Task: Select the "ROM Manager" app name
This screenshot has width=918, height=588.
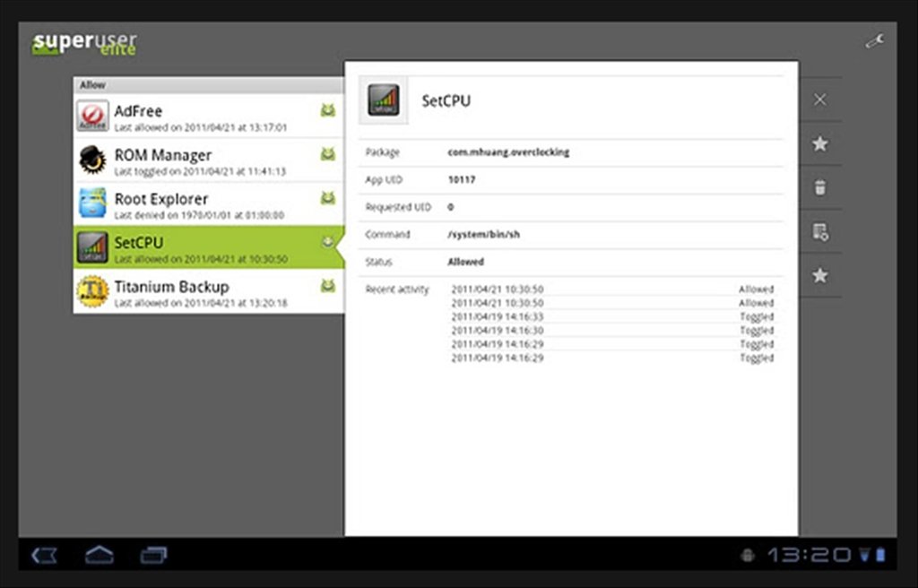Action: click(163, 155)
